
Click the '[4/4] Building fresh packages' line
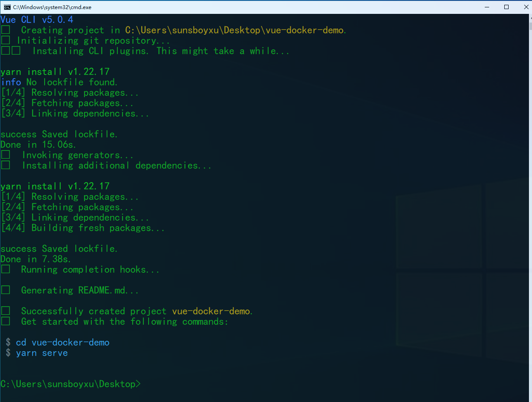point(82,228)
